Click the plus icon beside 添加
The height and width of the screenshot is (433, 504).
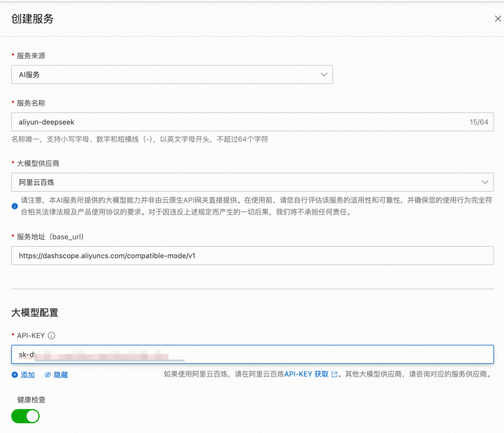[15, 375]
